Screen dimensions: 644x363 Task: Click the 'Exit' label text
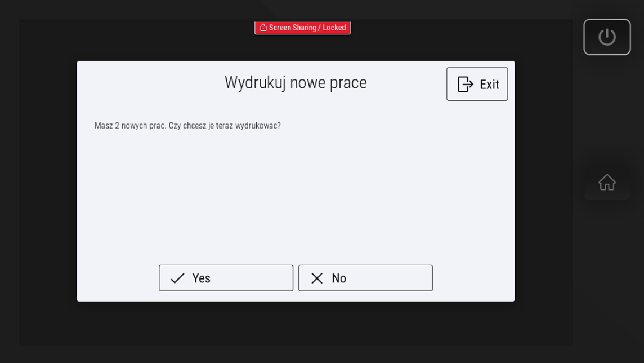(489, 85)
